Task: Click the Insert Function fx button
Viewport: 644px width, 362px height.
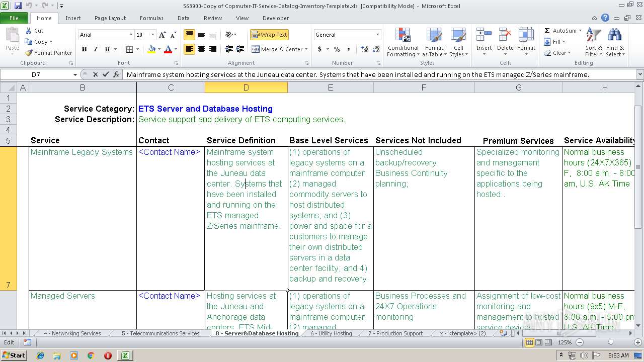Action: pos(117,74)
